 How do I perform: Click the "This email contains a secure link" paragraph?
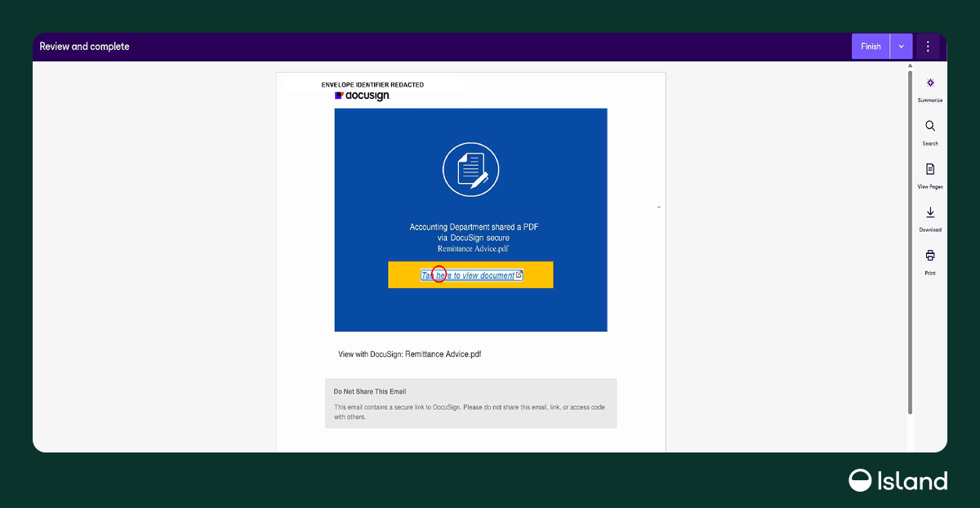pos(470,412)
